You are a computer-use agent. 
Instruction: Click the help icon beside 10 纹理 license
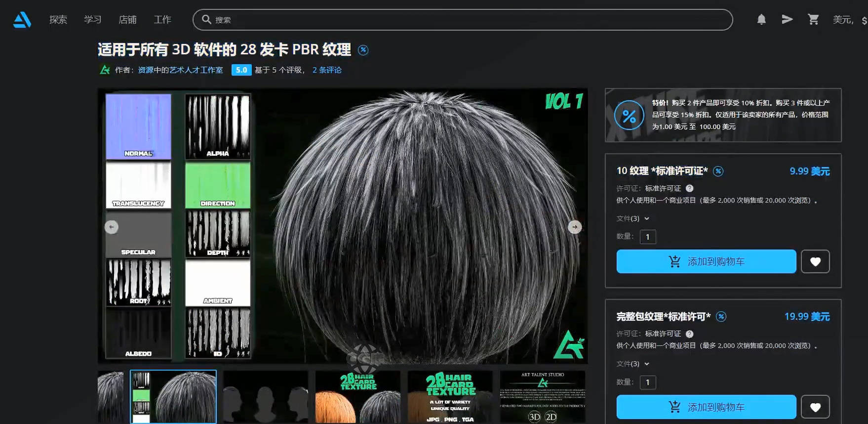tap(690, 188)
